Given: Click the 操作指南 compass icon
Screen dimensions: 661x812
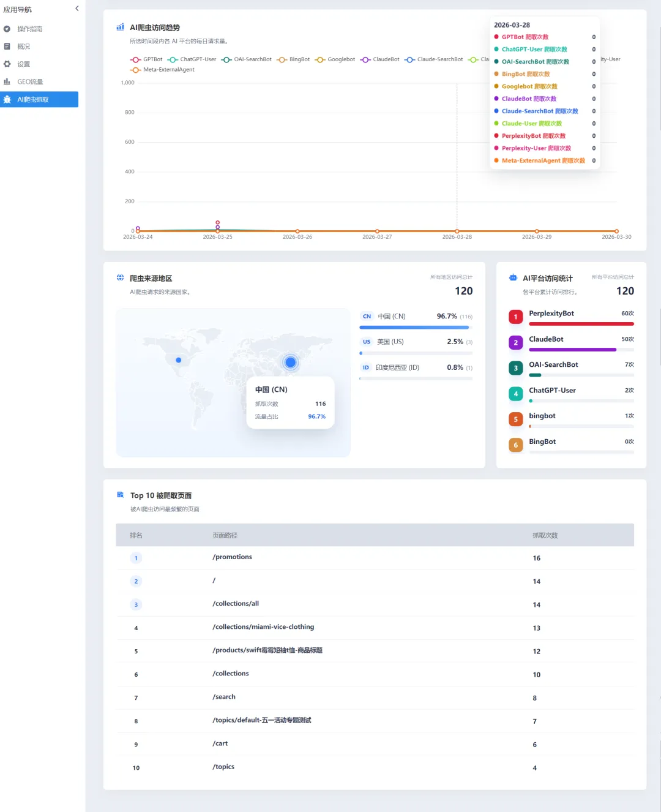Looking at the screenshot, I should (x=7, y=29).
